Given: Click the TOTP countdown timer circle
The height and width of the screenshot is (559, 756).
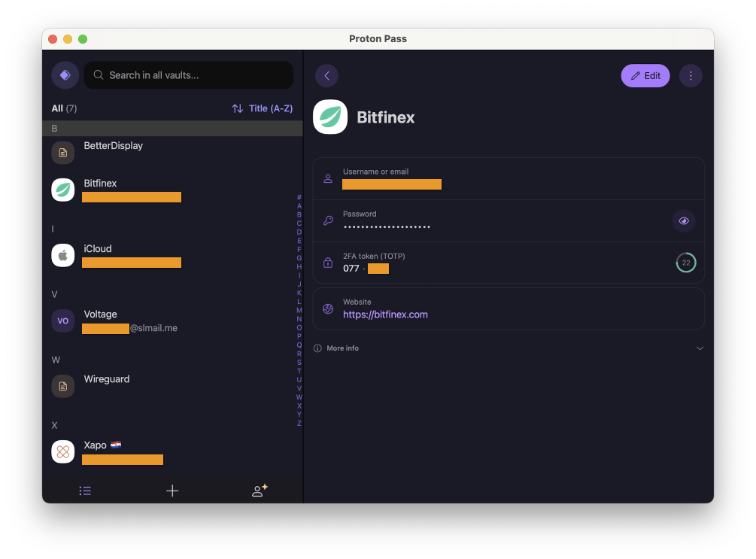Looking at the screenshot, I should tap(685, 263).
